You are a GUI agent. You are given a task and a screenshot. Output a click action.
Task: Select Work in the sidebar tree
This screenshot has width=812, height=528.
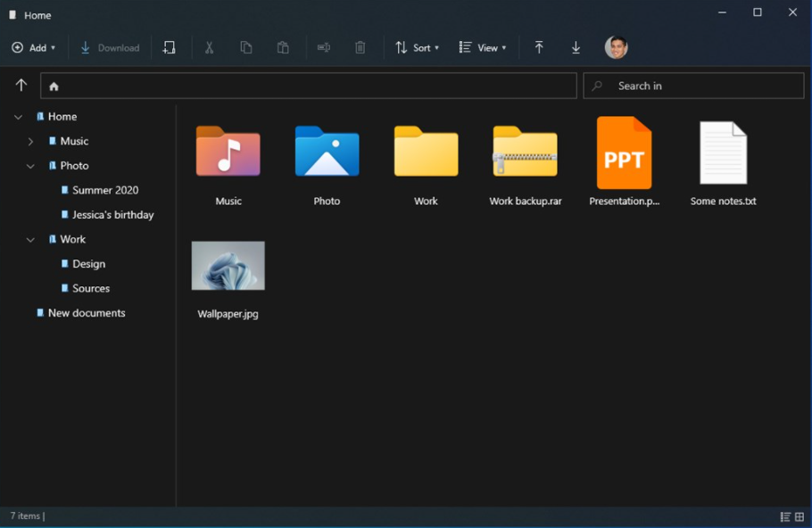[x=72, y=239]
